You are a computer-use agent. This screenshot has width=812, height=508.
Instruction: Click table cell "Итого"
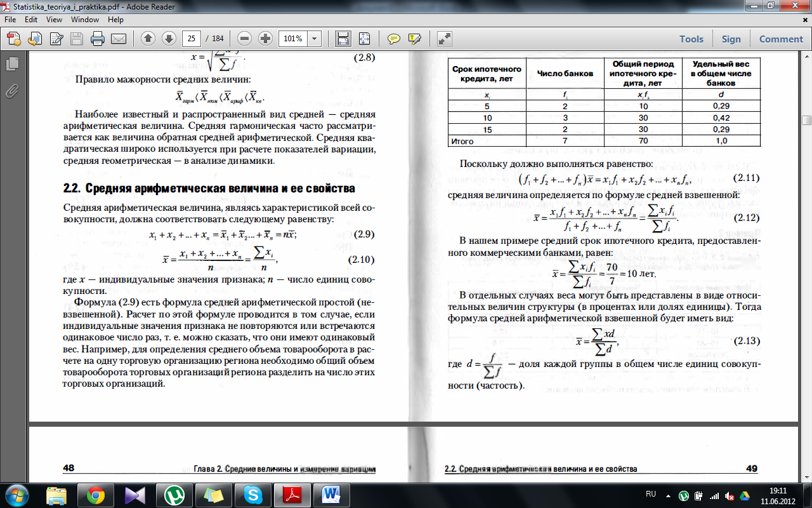pos(463,141)
